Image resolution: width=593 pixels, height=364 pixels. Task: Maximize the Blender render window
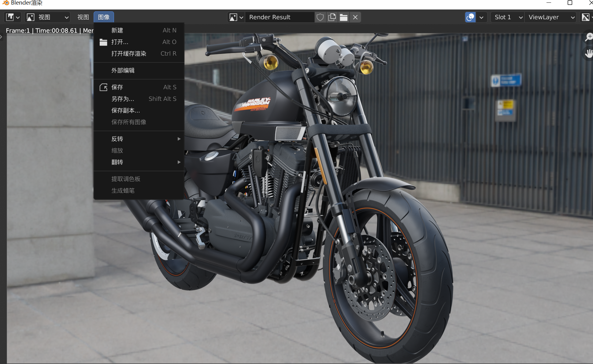tap(570, 3)
